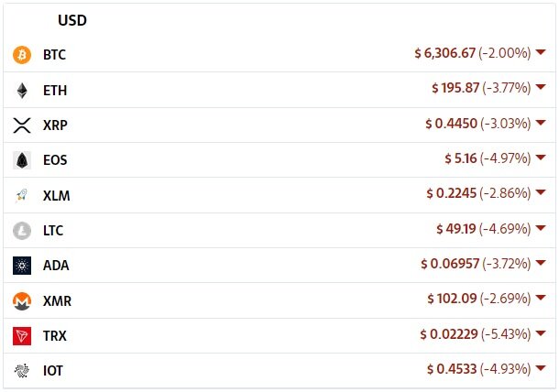Image resolution: width=559 pixels, height=392 pixels.
Task: Click the IOT percentage change (-4.93%)
Action: pos(505,369)
